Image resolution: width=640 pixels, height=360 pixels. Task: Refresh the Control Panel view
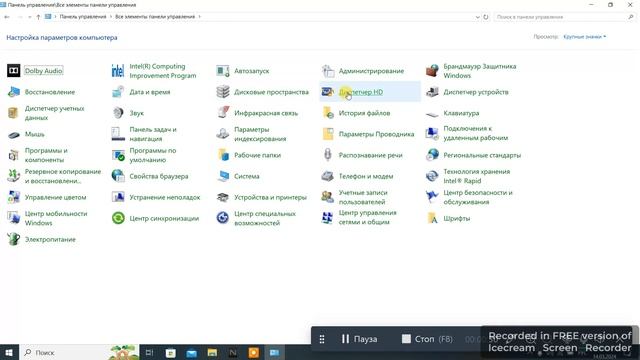point(486,17)
